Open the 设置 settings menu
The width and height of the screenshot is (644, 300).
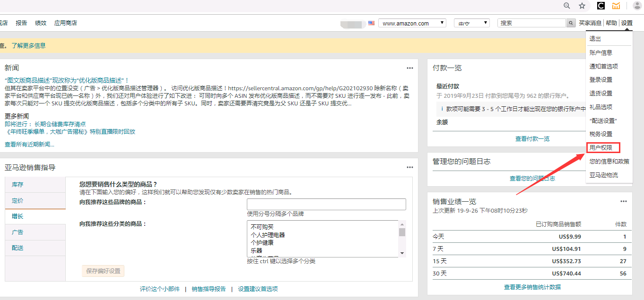click(x=627, y=23)
